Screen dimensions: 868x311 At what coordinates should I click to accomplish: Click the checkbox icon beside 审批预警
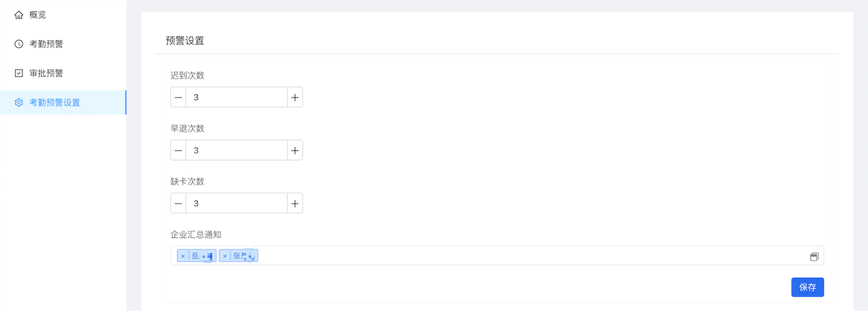click(18, 73)
